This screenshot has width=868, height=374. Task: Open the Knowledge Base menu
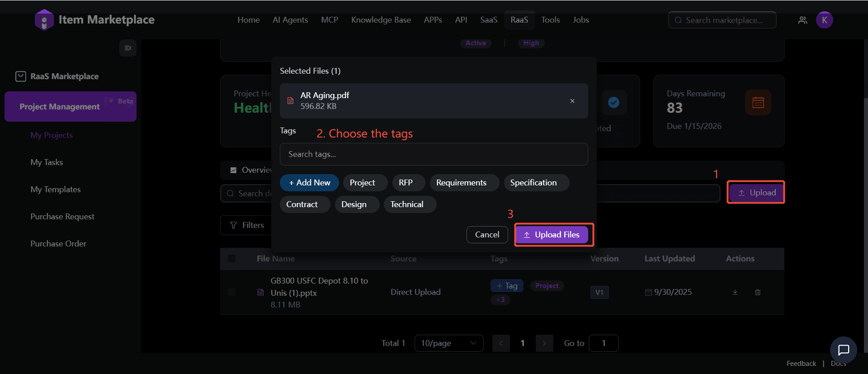[381, 20]
